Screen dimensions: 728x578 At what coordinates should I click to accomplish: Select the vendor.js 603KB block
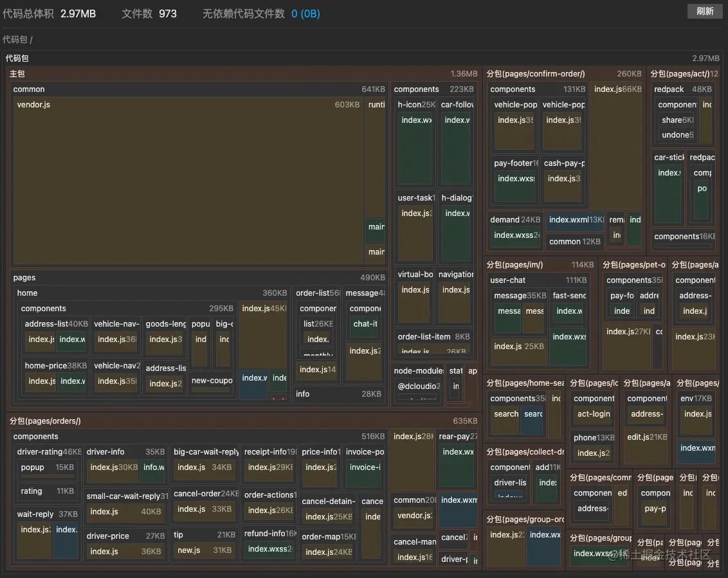click(x=188, y=181)
